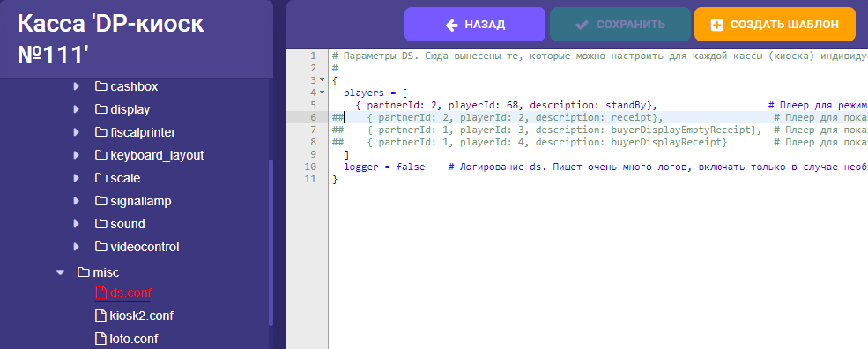Click the misc folder icon

pyautogui.click(x=83, y=272)
